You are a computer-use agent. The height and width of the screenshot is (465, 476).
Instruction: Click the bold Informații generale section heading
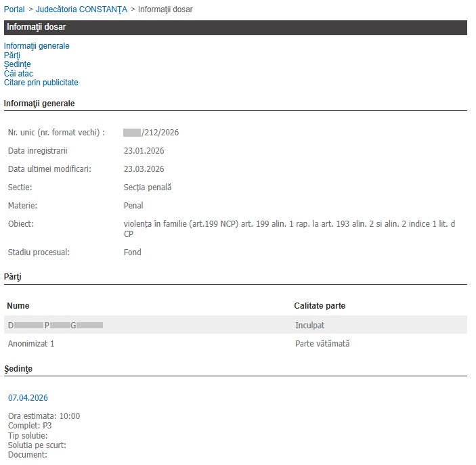coord(39,104)
